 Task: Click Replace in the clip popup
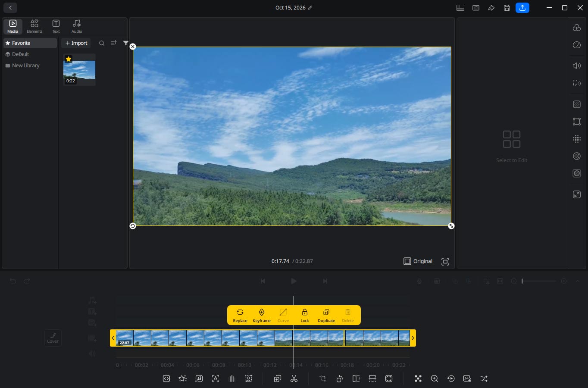click(240, 315)
